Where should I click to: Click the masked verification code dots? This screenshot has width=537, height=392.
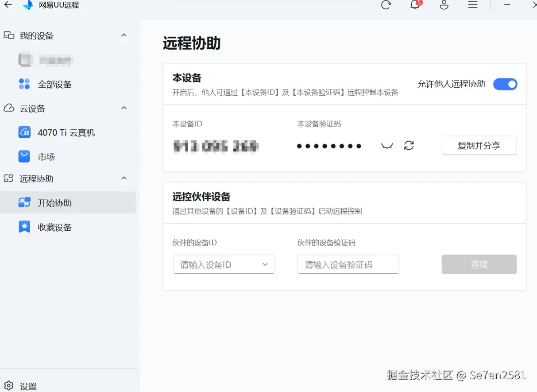pos(329,146)
